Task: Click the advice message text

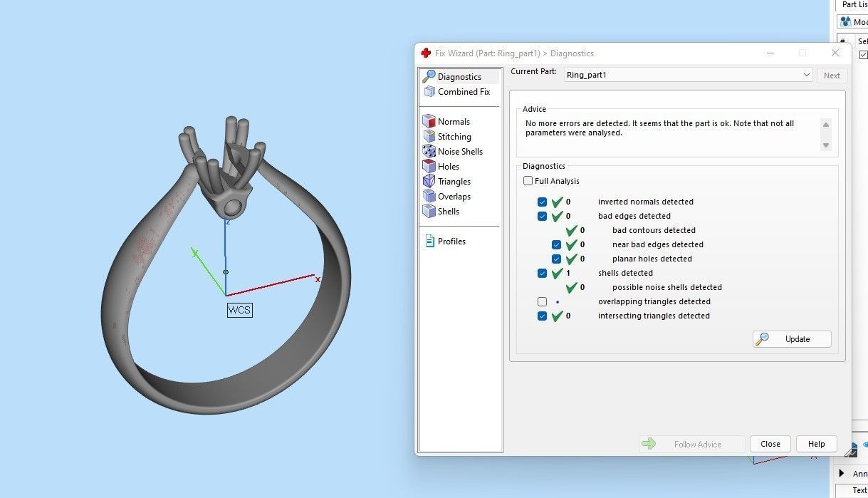Action: click(659, 128)
